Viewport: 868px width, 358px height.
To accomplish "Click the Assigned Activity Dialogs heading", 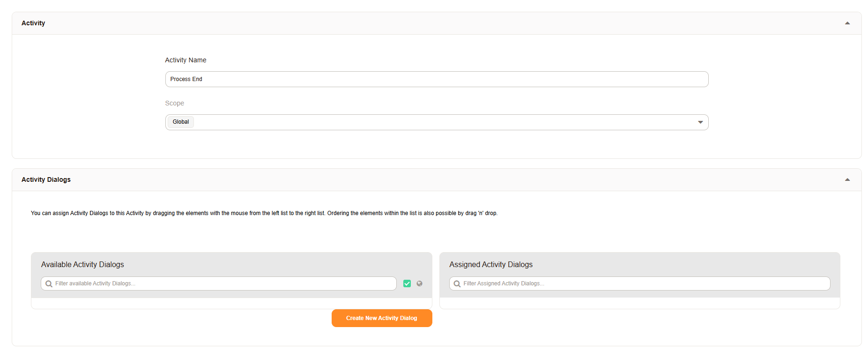I will [x=490, y=264].
